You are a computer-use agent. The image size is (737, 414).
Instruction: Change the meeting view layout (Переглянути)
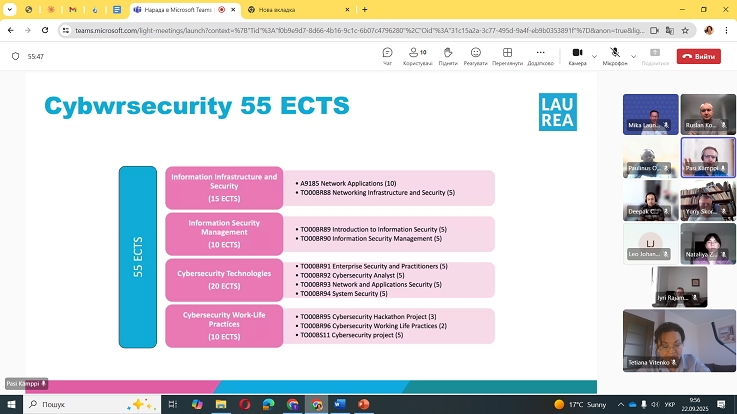[x=507, y=55]
